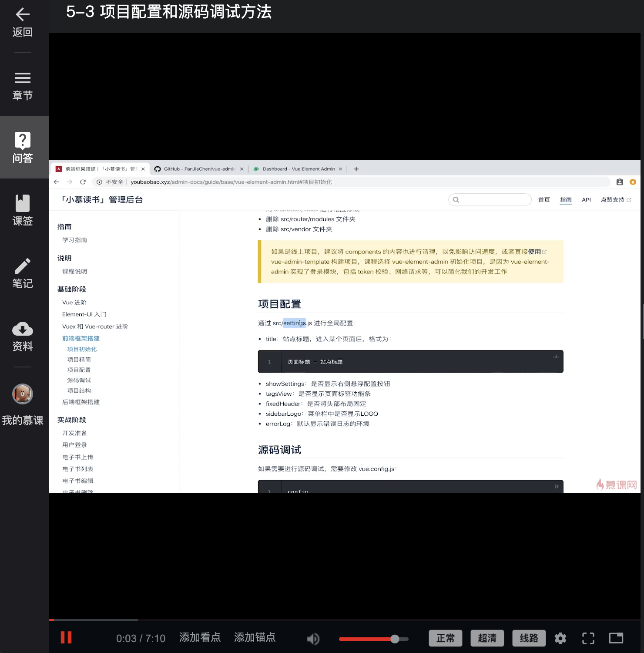644x653 pixels.
Task: Click 实战阶段 sidebar group heading
Action: click(x=72, y=420)
